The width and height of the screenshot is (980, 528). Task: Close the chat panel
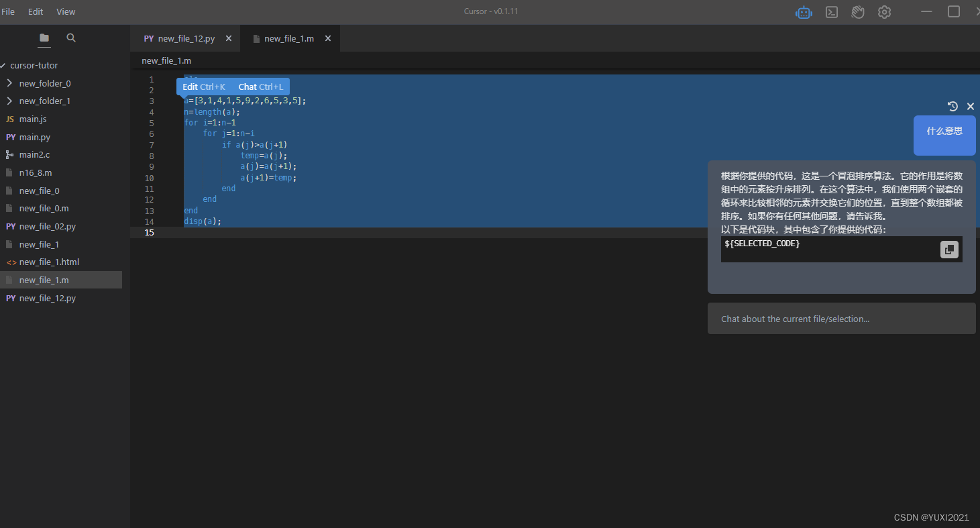pos(970,106)
